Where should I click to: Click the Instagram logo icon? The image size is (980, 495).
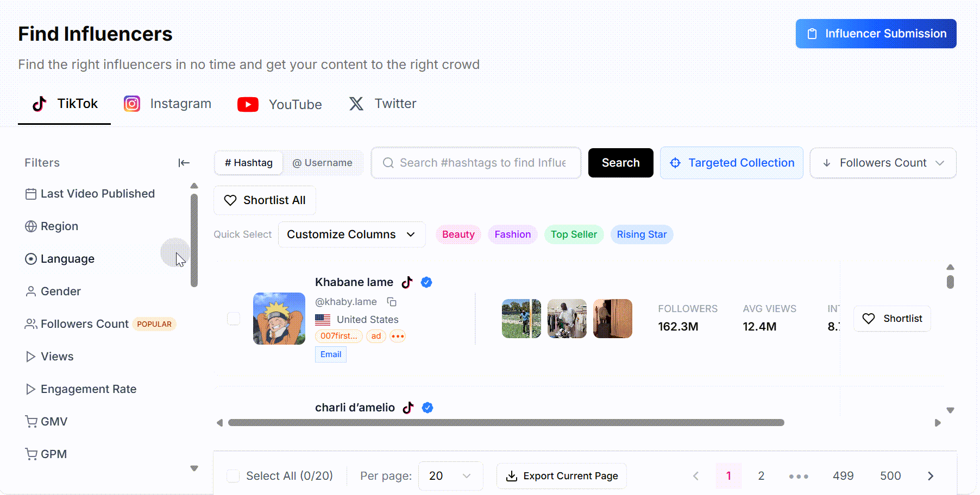(x=132, y=104)
